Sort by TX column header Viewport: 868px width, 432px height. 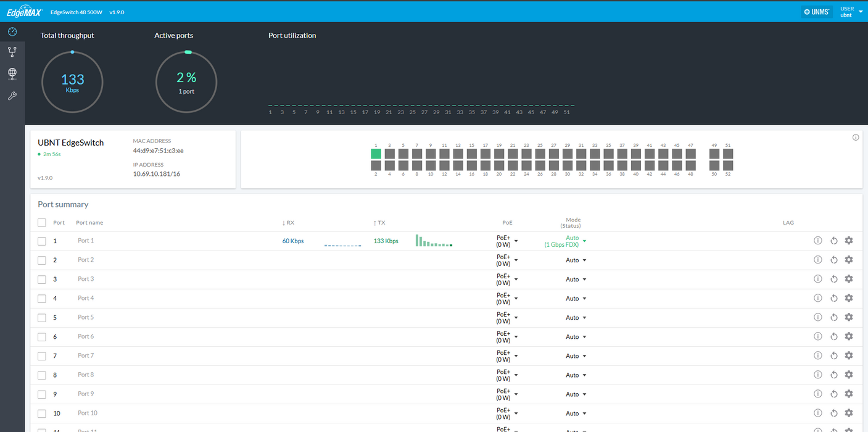click(379, 223)
